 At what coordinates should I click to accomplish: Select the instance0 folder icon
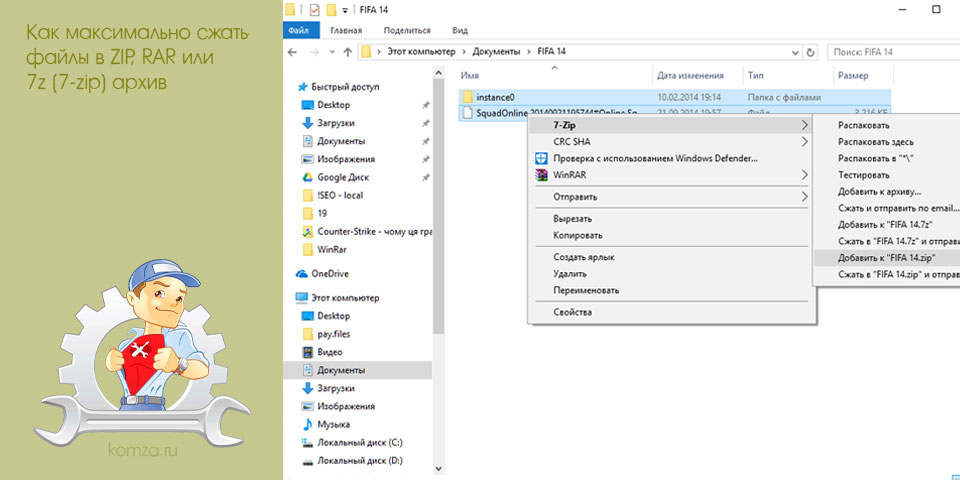coord(468,97)
